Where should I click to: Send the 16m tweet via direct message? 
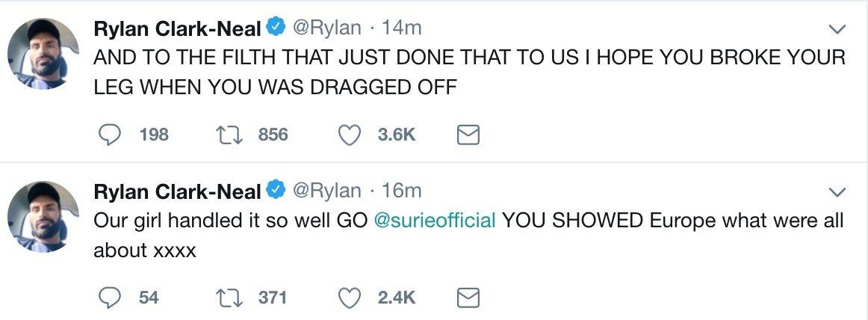(x=468, y=298)
